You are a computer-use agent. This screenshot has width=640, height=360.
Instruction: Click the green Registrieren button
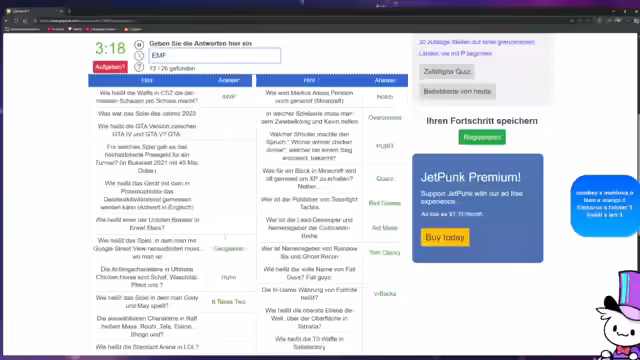(482, 137)
